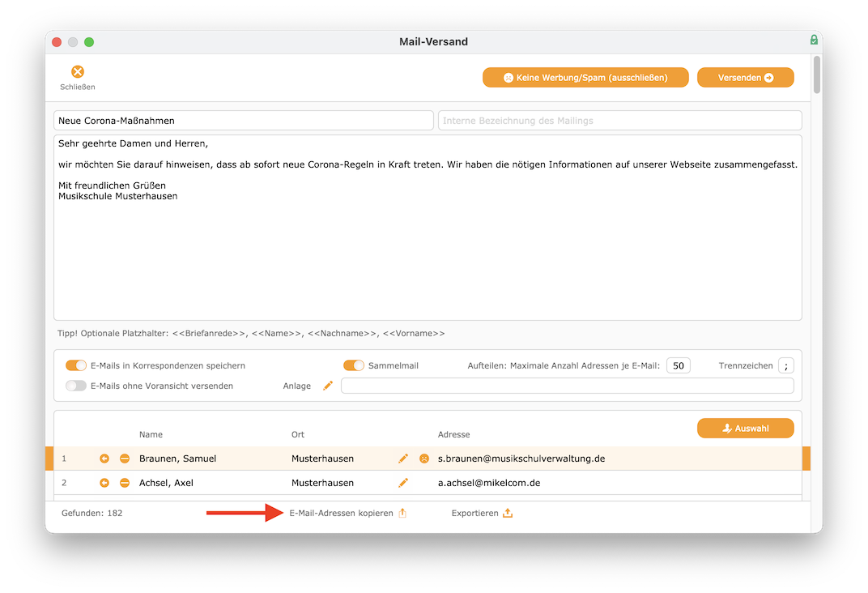Remove Braunen, Samuel with minus icon
The image size is (868, 593).
coord(125,459)
